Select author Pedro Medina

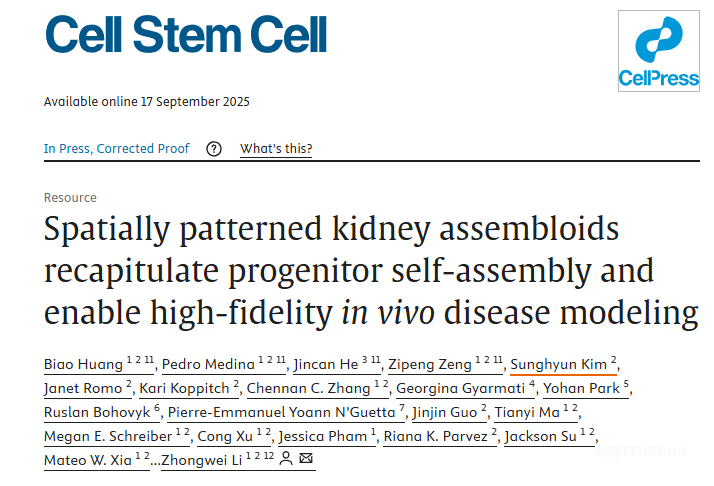[198, 363]
